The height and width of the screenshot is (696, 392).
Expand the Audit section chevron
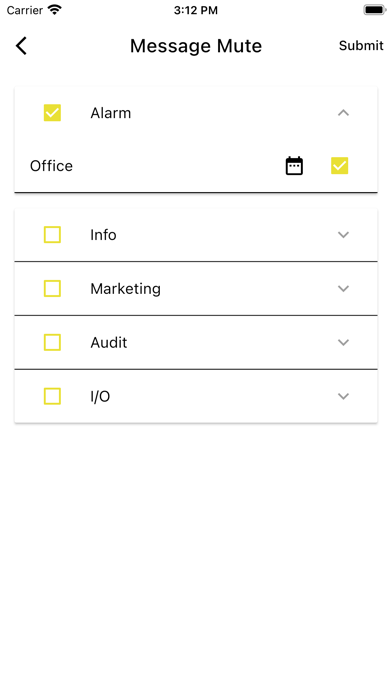point(343,342)
